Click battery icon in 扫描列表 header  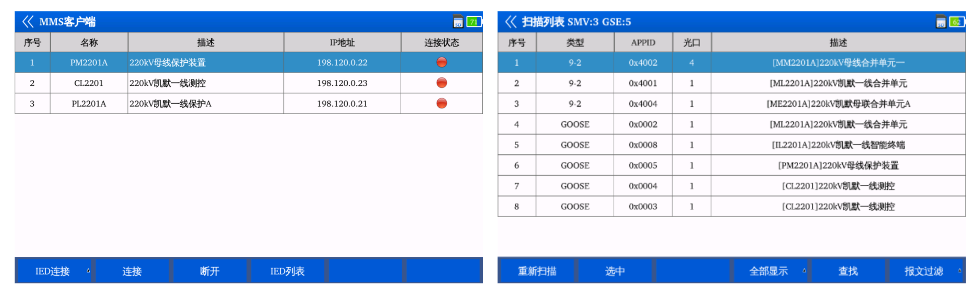pos(956,22)
